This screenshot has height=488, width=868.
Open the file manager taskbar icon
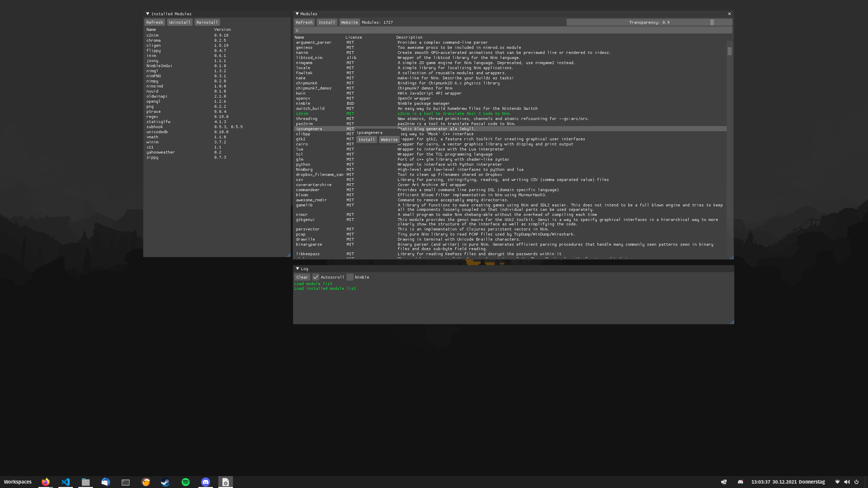click(85, 482)
